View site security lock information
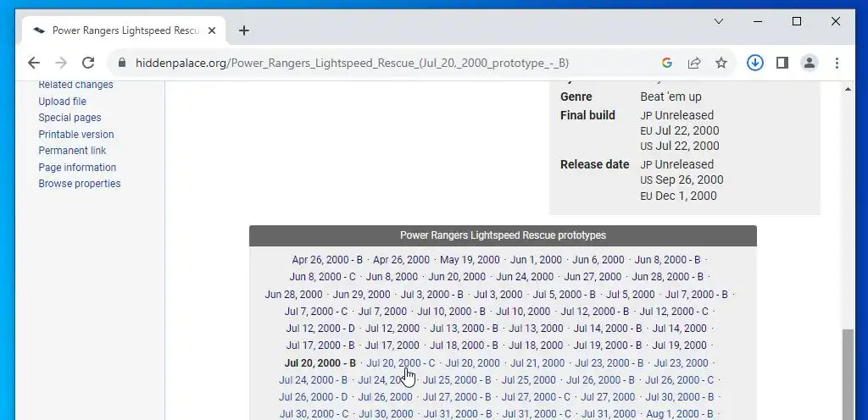Screen dimensions: 868x420 click(x=122, y=63)
